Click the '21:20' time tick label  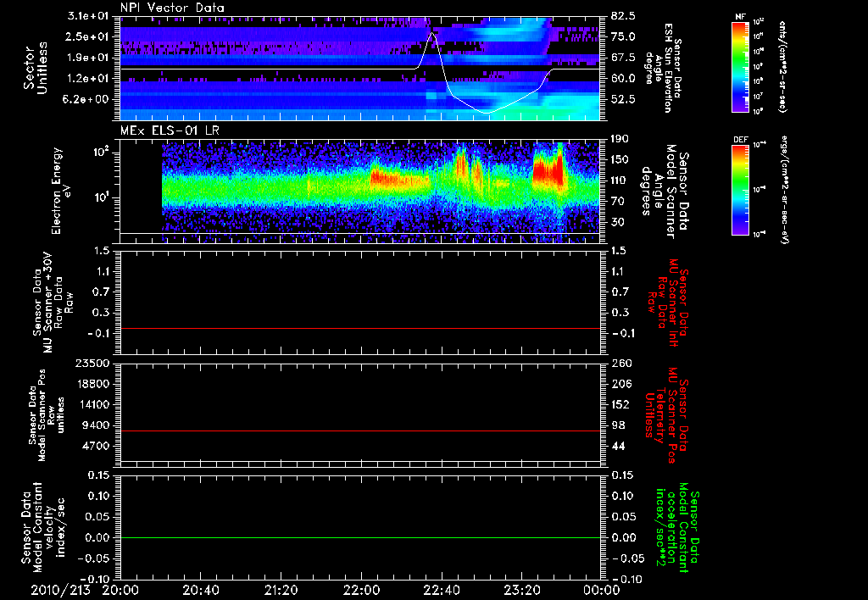281,590
